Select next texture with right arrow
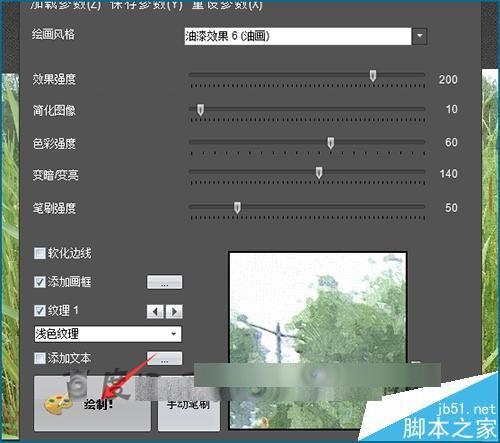This screenshot has height=443, width=500. pyautogui.click(x=174, y=312)
